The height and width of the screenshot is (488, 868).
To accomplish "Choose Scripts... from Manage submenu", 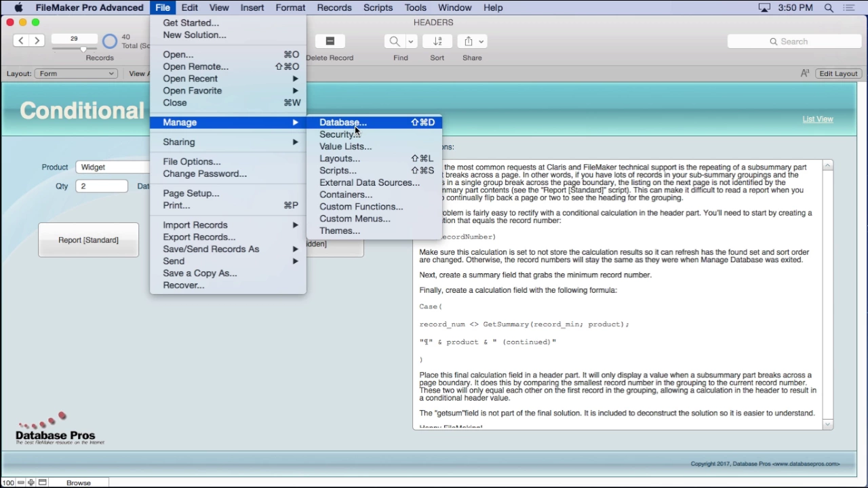I will tap(374, 171).
